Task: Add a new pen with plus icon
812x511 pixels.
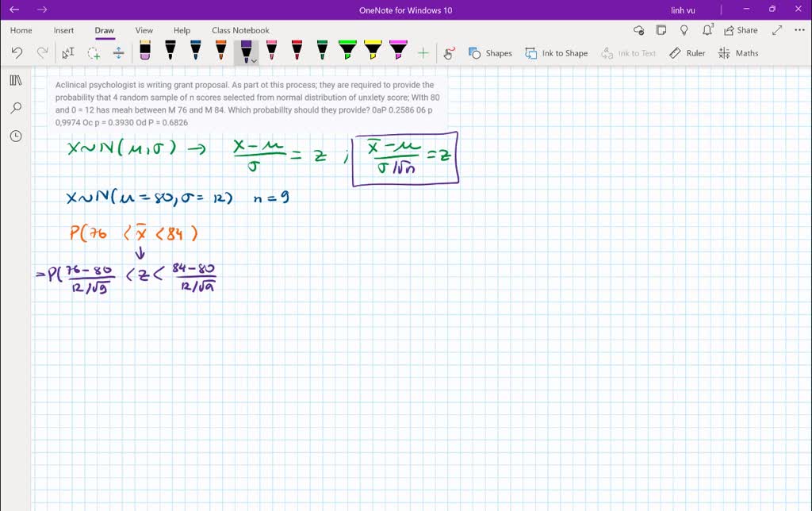Action: (423, 53)
